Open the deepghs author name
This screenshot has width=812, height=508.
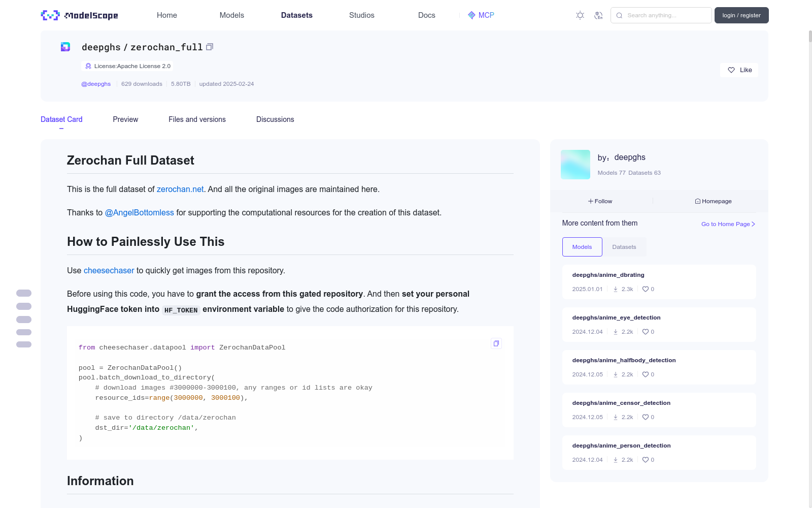(630, 157)
